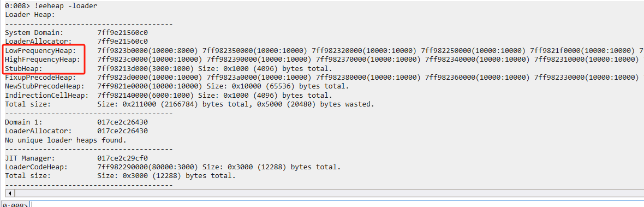Image resolution: width=644 pixels, height=207 pixels.
Task: Click the IndirectionCellHeap: label
Action: [46, 95]
